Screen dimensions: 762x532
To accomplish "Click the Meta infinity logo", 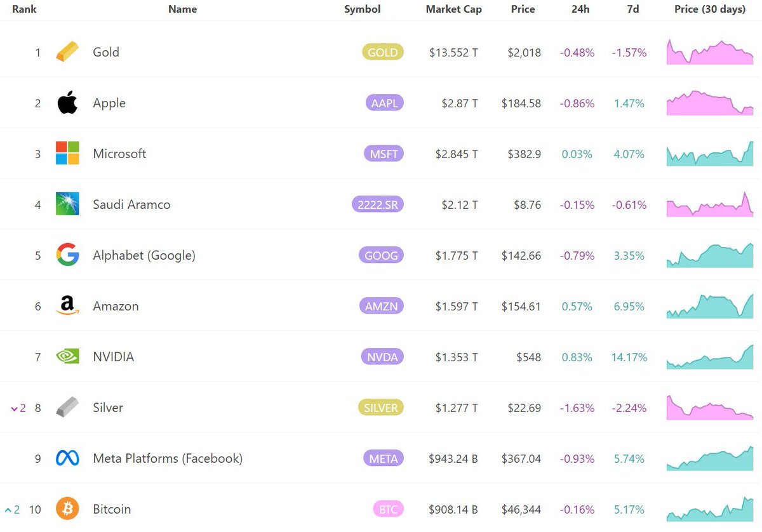I will click(x=67, y=458).
